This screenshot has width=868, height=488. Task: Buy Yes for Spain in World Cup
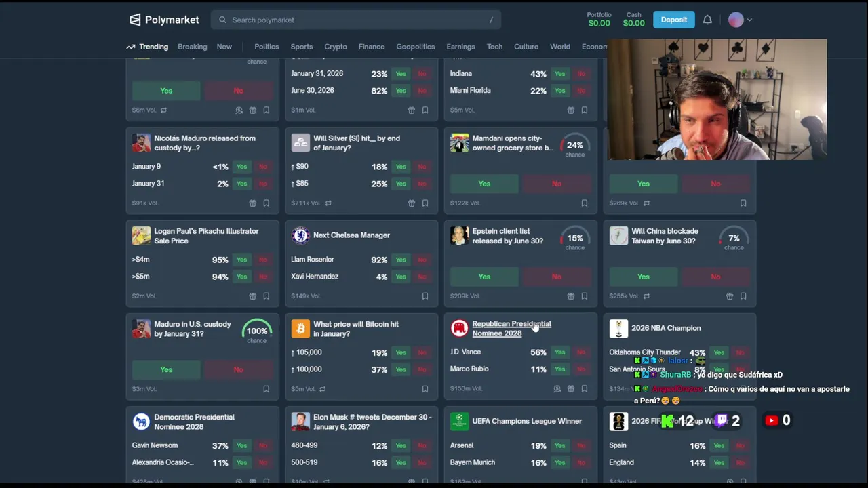pos(719,445)
